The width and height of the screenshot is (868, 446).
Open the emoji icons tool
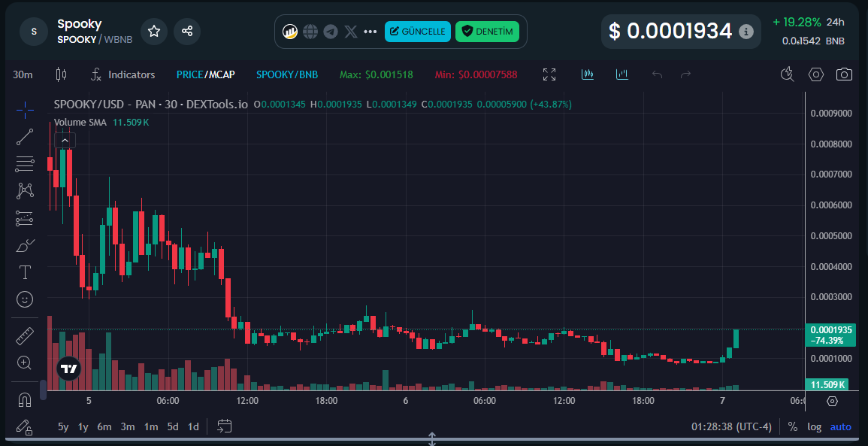(x=25, y=300)
